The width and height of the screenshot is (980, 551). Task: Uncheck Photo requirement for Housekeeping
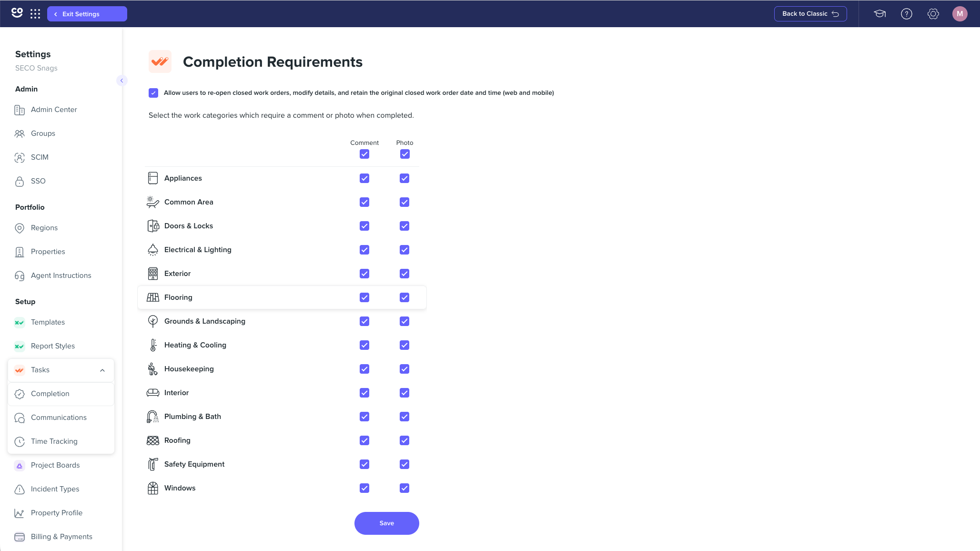pos(404,369)
